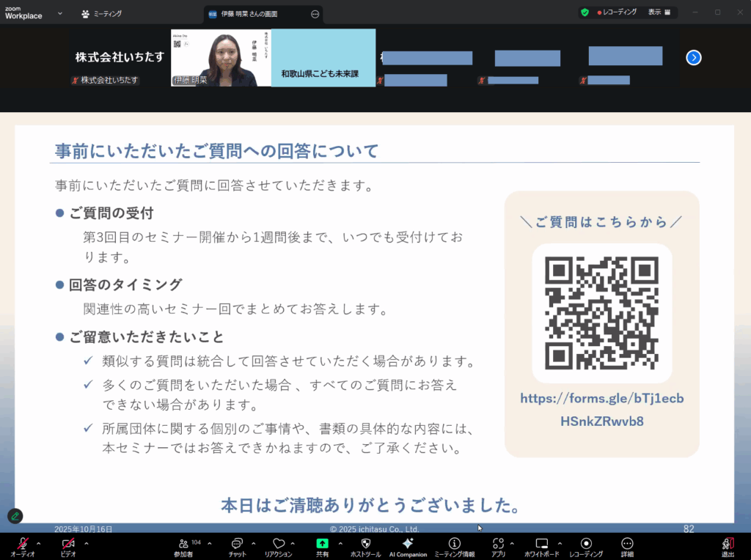Click the 退出 leave meeting button
Image resolution: width=751 pixels, height=560 pixels.
728,545
